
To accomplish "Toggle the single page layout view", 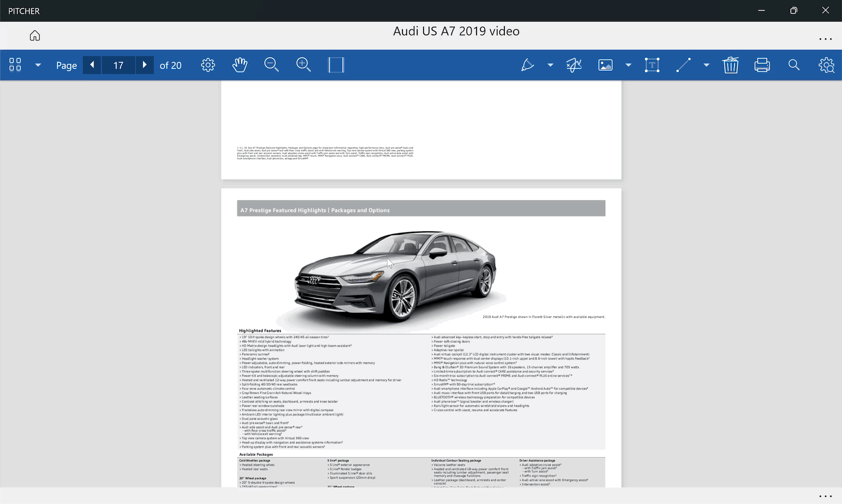I will click(x=336, y=65).
